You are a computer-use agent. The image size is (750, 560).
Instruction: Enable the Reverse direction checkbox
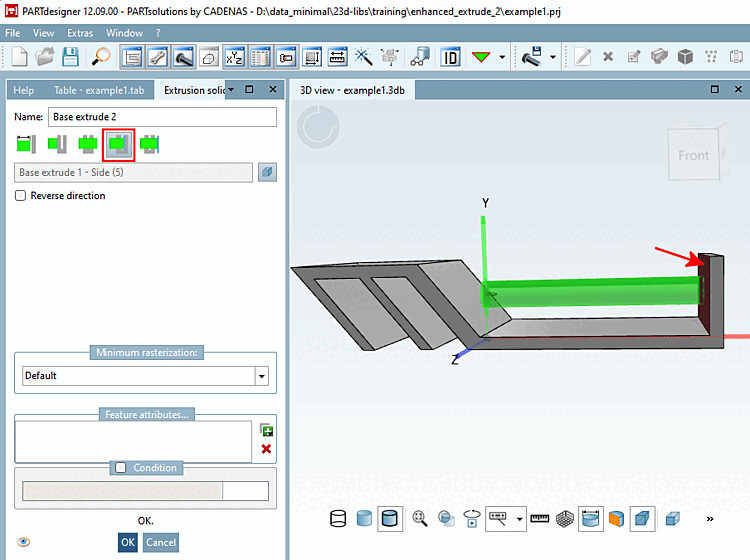pos(21,196)
